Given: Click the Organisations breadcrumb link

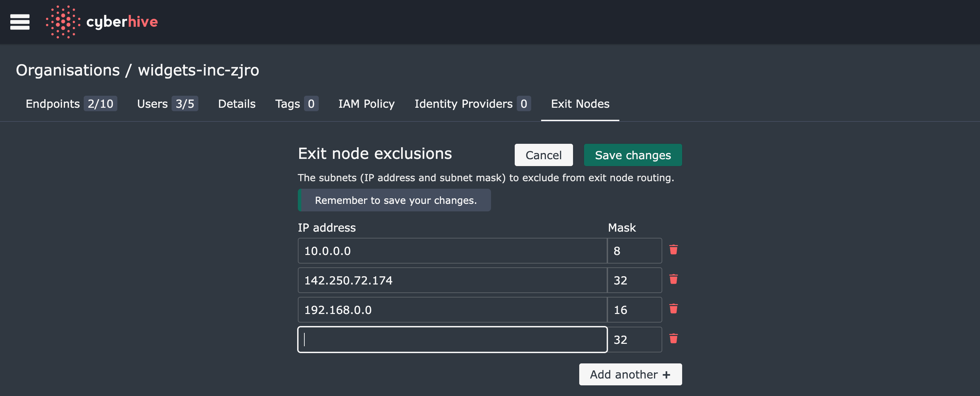Looking at the screenshot, I should click(68, 70).
